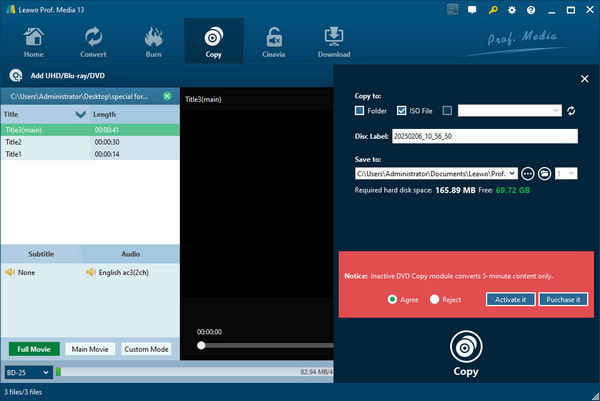The width and height of the screenshot is (600, 401).
Task: Click the big round Copy button
Action: (x=466, y=352)
